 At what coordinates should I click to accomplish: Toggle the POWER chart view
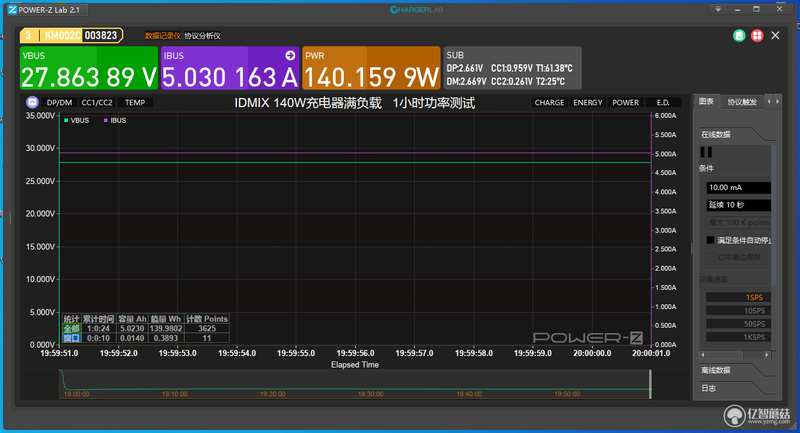(x=626, y=103)
